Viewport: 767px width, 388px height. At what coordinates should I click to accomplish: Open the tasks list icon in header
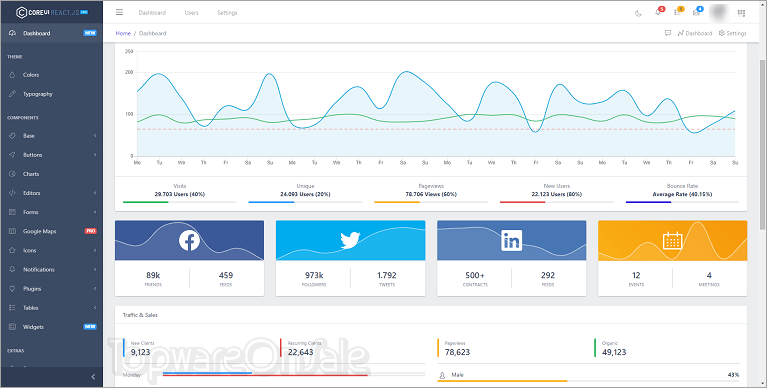coord(678,12)
